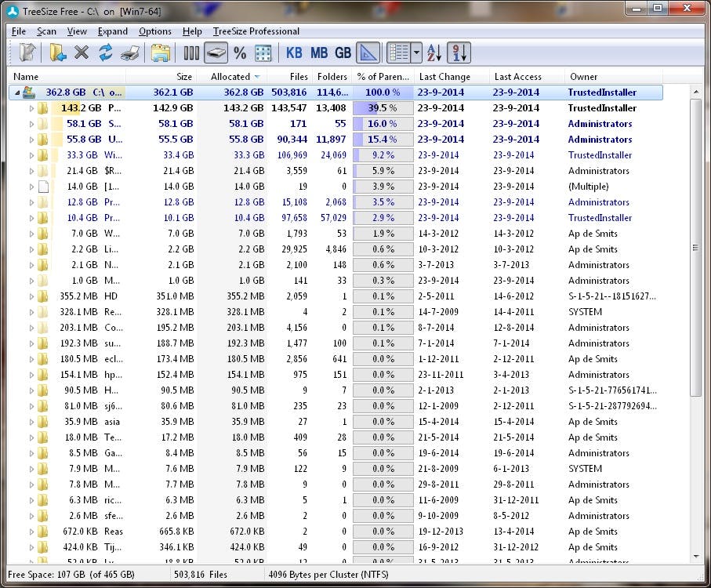Click owner 'S-1-5-21--18151627...' cell

[x=612, y=296]
